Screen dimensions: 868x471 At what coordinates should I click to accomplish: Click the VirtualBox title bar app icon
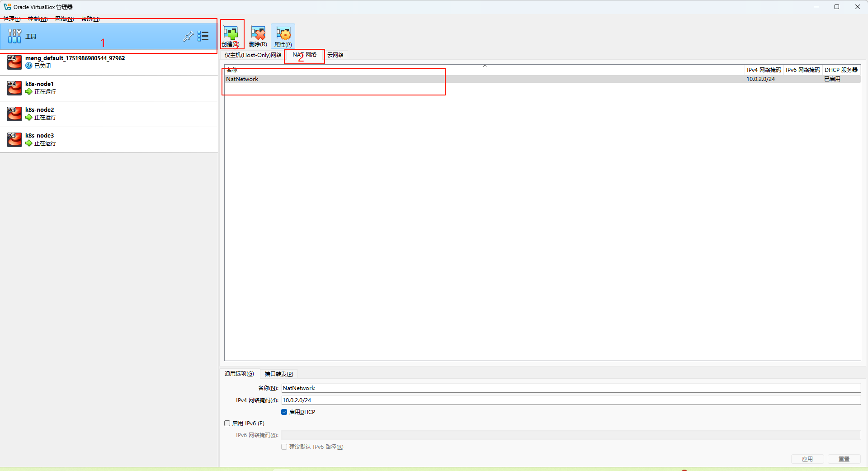pos(7,7)
